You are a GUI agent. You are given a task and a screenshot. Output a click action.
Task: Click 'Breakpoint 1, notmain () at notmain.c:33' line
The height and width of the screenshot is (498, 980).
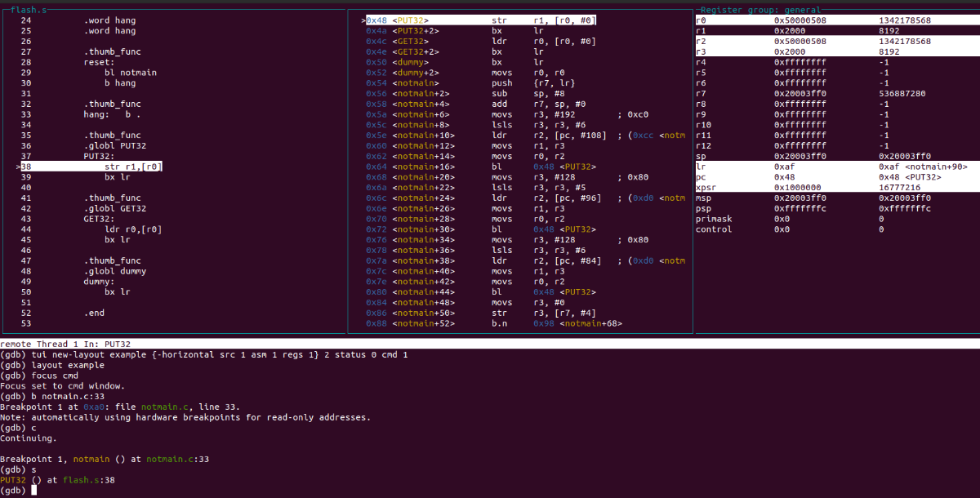(105, 459)
